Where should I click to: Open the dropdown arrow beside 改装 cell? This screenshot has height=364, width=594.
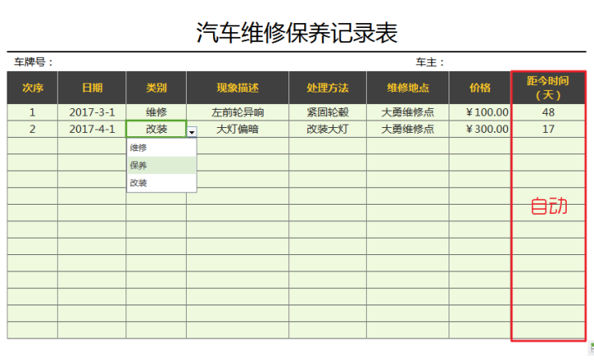click(192, 132)
